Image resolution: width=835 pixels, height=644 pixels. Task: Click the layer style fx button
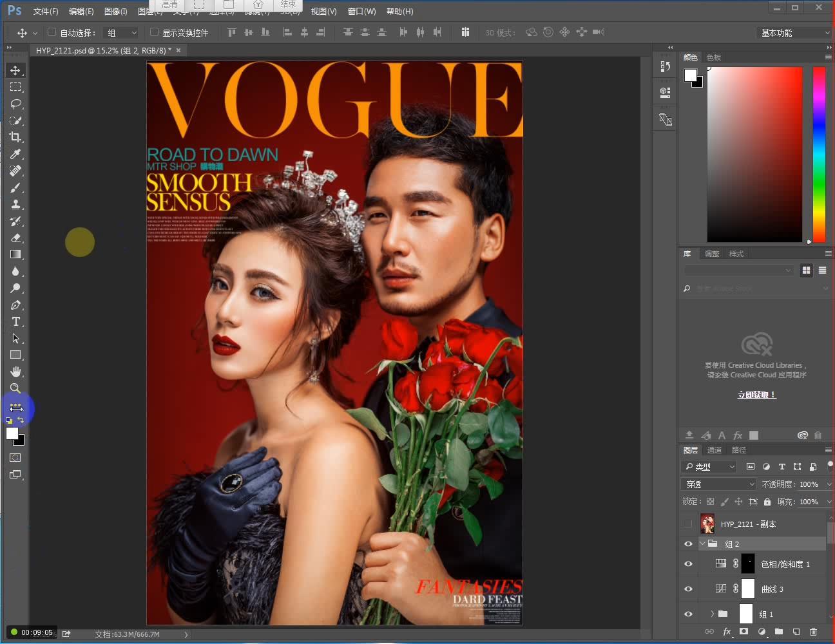(727, 632)
